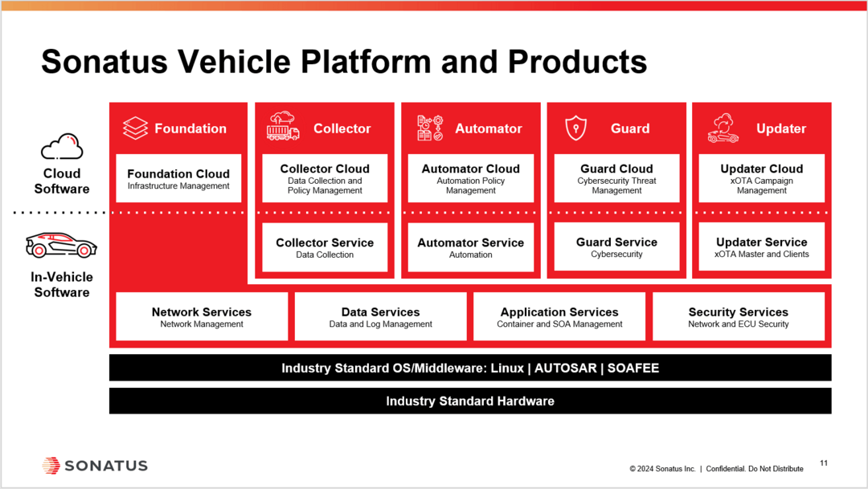Select the Automator Cloud box
868x489 pixels.
470,178
